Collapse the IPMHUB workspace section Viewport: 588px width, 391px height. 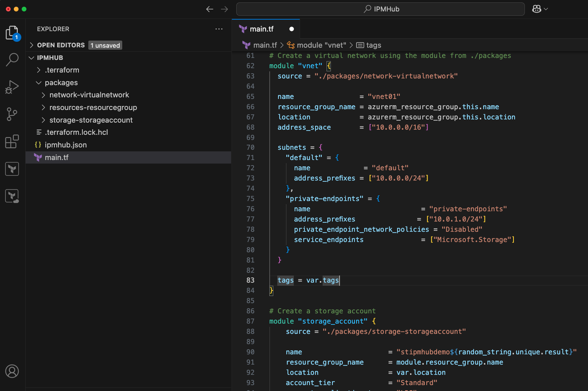32,58
